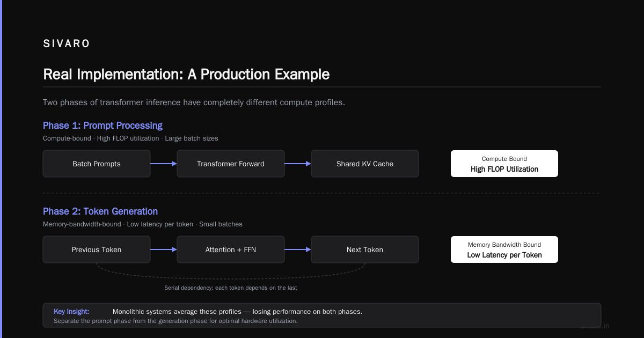Click the Phase 2: Token Generation heading
The height and width of the screenshot is (338, 644).
[100, 211]
